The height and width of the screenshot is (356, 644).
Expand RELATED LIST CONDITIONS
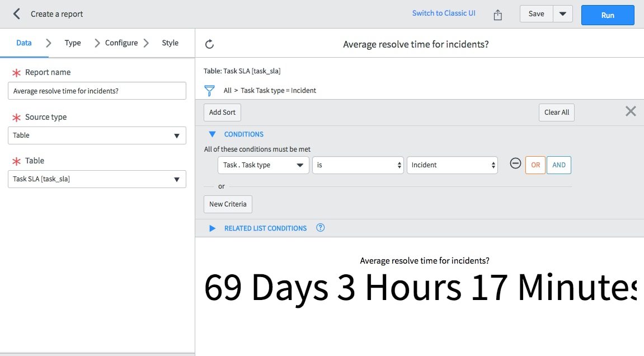point(212,228)
